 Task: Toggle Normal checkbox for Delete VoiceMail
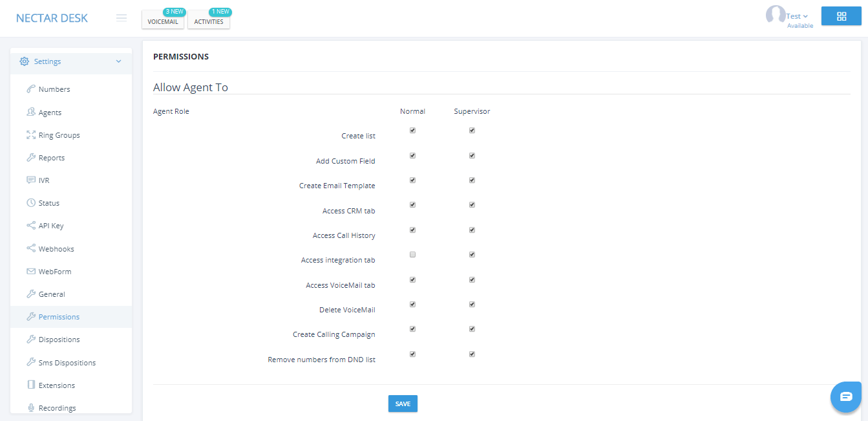(412, 304)
